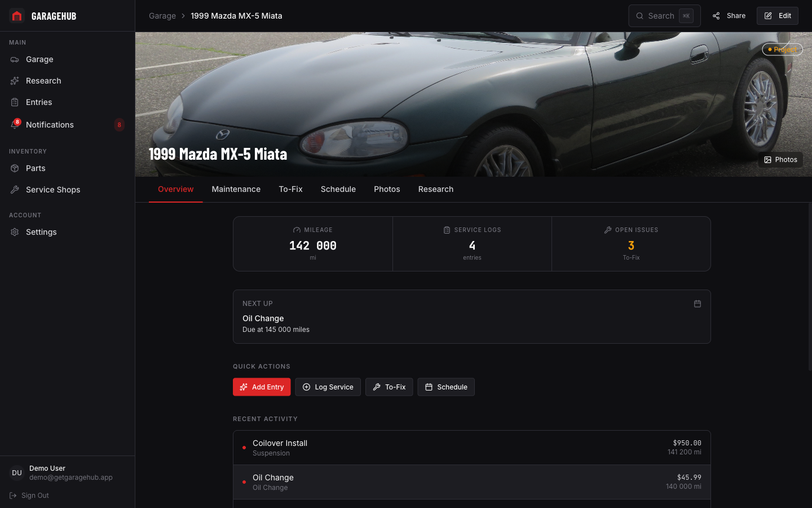Click the Sign Out link
Image resolution: width=812 pixels, height=508 pixels.
pos(29,496)
